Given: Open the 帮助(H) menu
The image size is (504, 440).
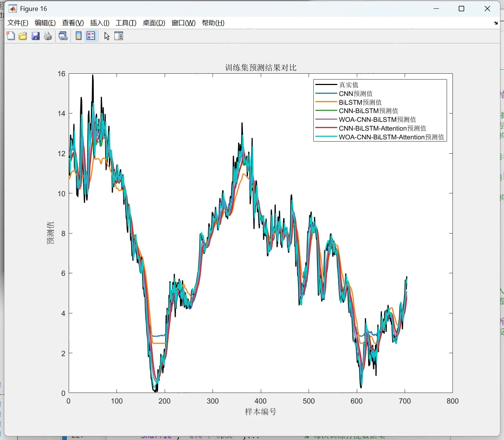Looking at the screenshot, I should coord(213,23).
